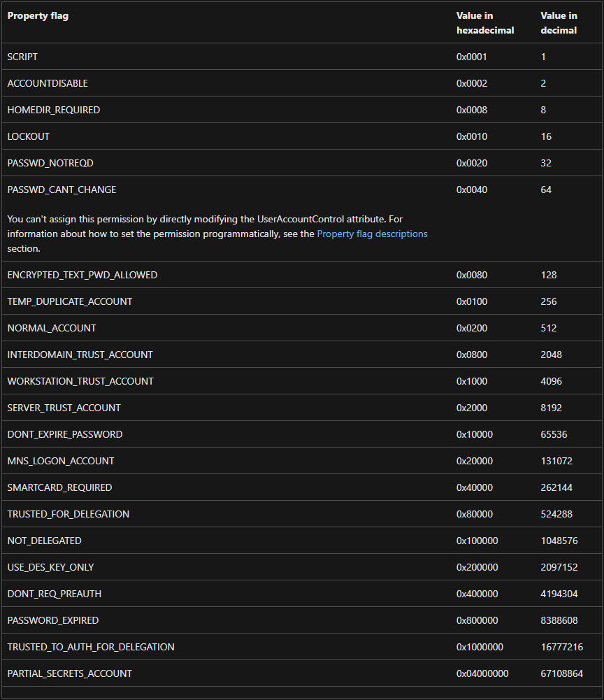Click the SERVER_TRUST_ACCOUNT hex value 0x2000
The height and width of the screenshot is (700, 604).
(471, 408)
